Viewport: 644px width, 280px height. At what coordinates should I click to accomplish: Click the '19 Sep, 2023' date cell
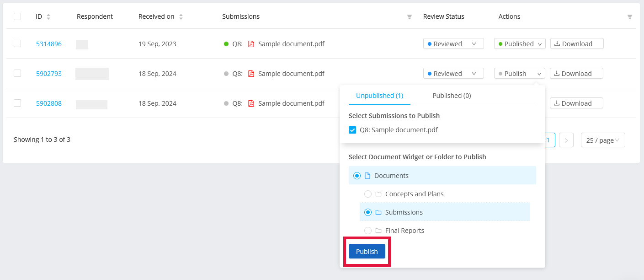click(x=157, y=44)
